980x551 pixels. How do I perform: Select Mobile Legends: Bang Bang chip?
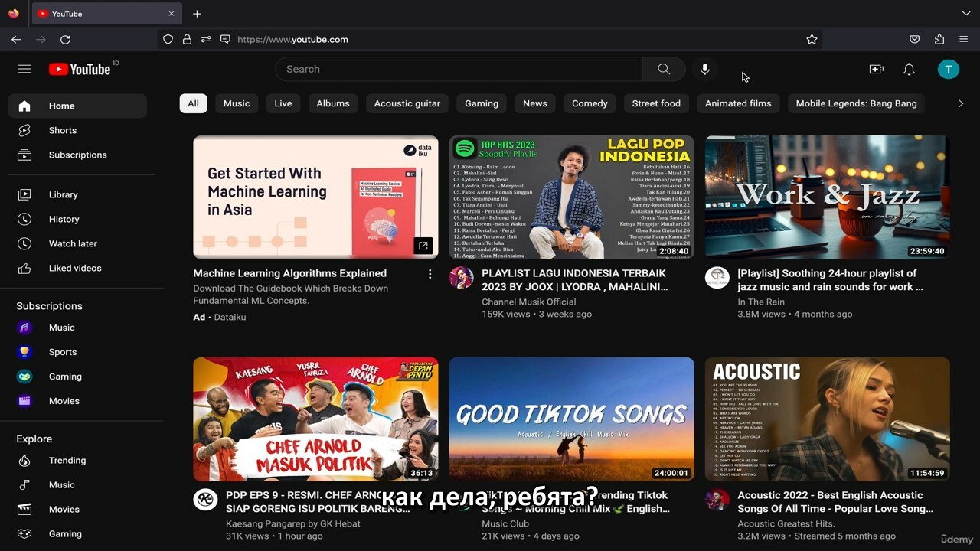(x=856, y=103)
